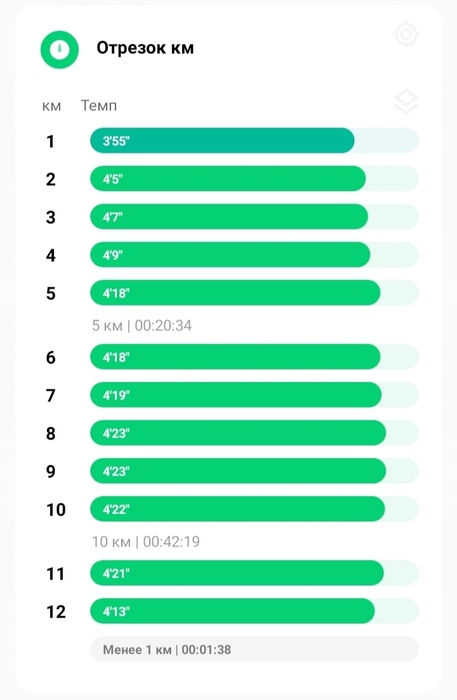Tap the kilometer 3 bar 4'7"
457x700 pixels.
coord(254,217)
